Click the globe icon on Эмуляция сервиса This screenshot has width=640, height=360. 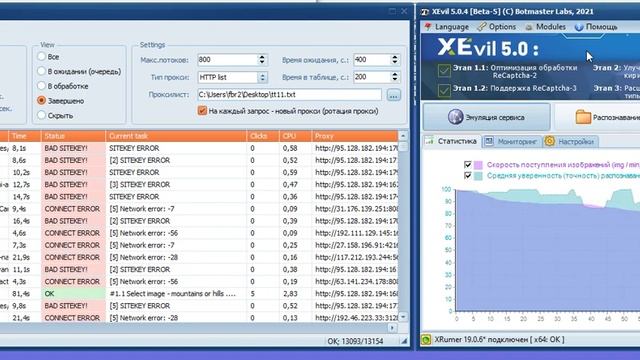point(456,117)
